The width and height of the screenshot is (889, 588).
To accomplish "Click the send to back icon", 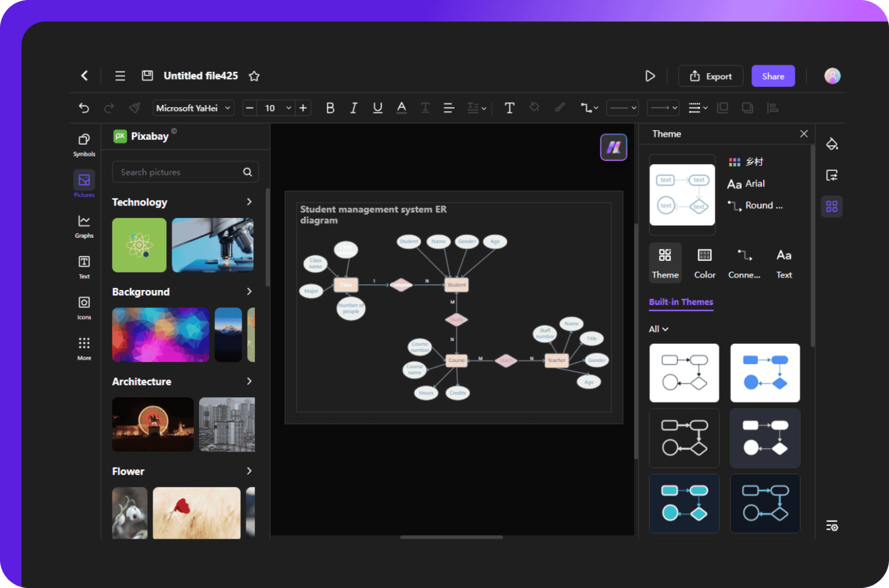I will (748, 108).
